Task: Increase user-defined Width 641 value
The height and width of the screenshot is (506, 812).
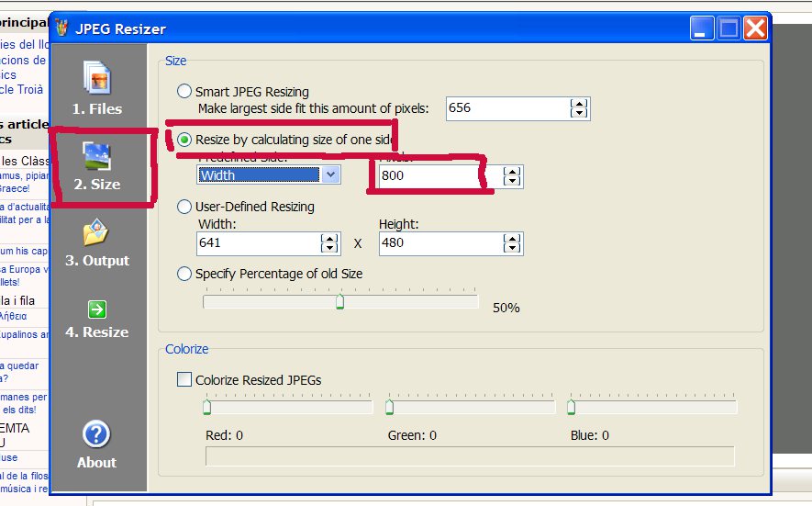Action: tap(329, 239)
